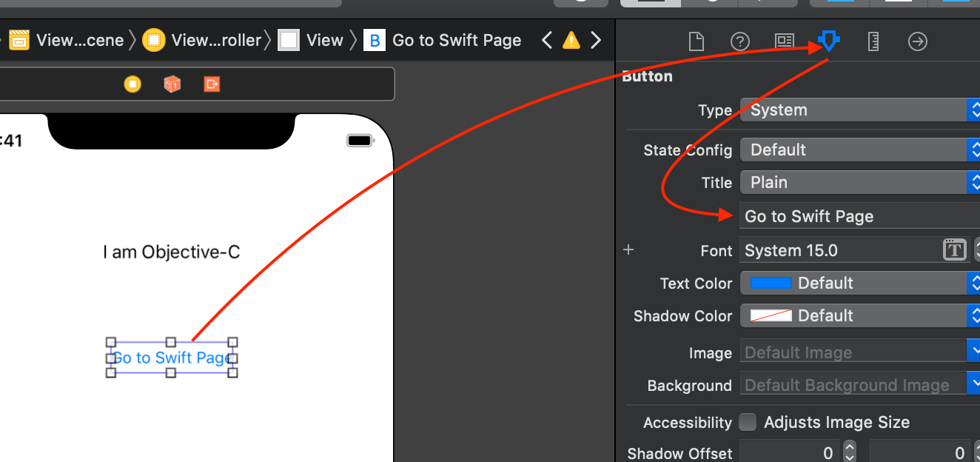Click the Go to Swift Page breadcrumb
980x462 pixels.
(443, 40)
